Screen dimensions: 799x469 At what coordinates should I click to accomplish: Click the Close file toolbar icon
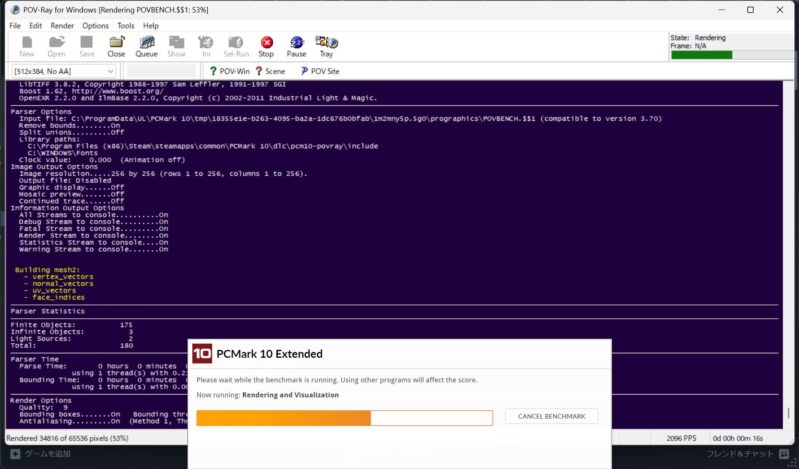click(116, 46)
